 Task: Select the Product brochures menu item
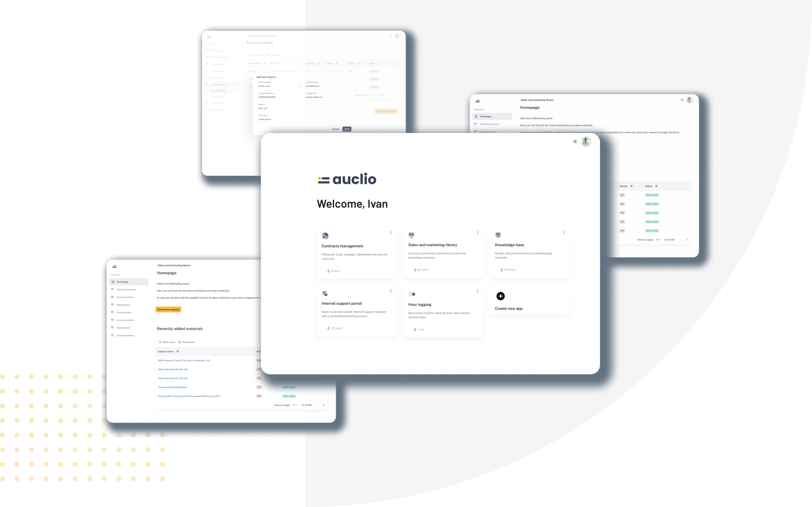click(x=126, y=290)
